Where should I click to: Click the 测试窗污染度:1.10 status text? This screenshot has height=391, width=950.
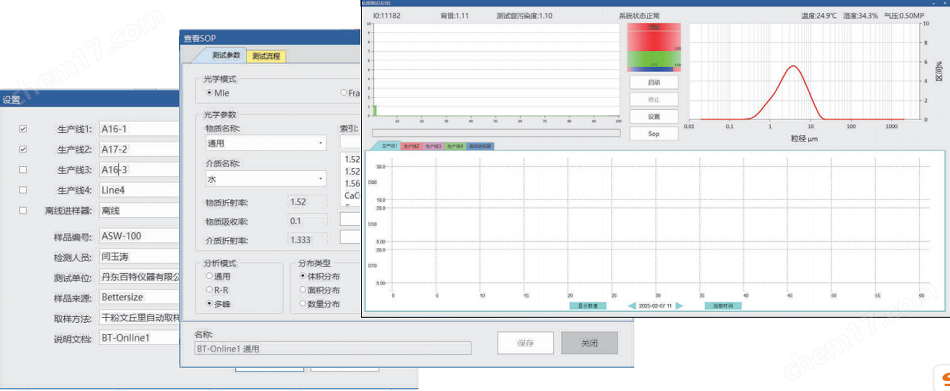click(524, 16)
